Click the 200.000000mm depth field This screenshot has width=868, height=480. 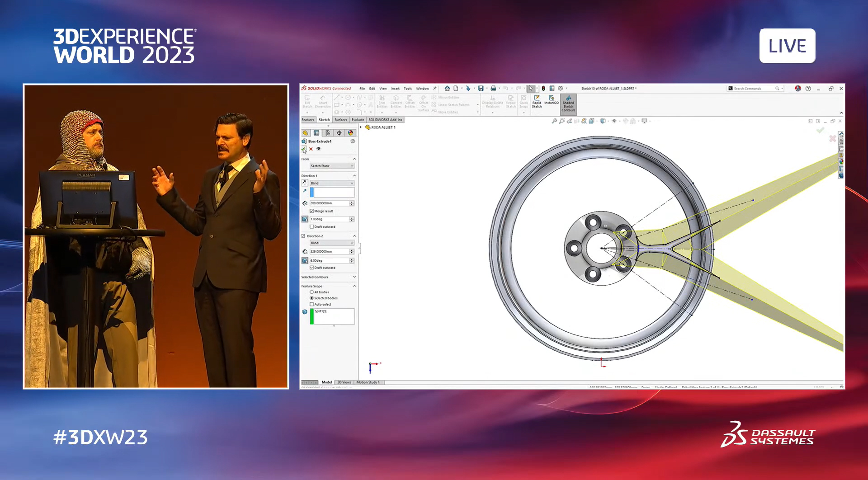329,203
